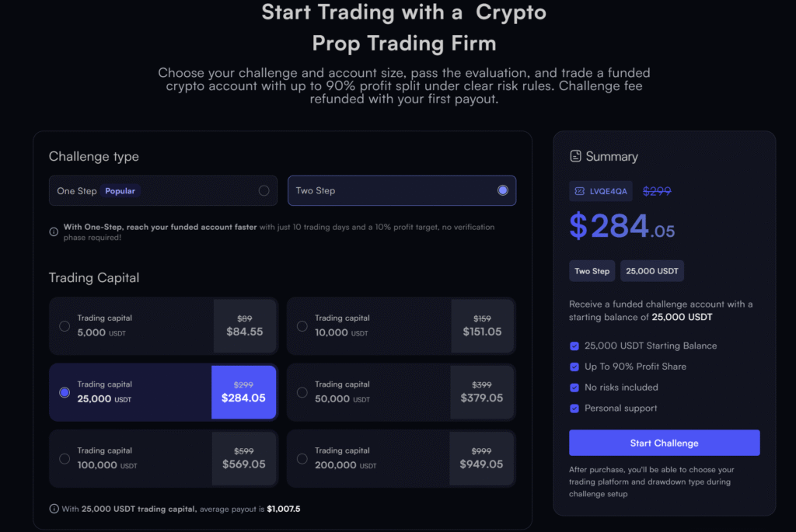
Task: Pick the 100,000 USDT trading capital option
Action: 65,459
